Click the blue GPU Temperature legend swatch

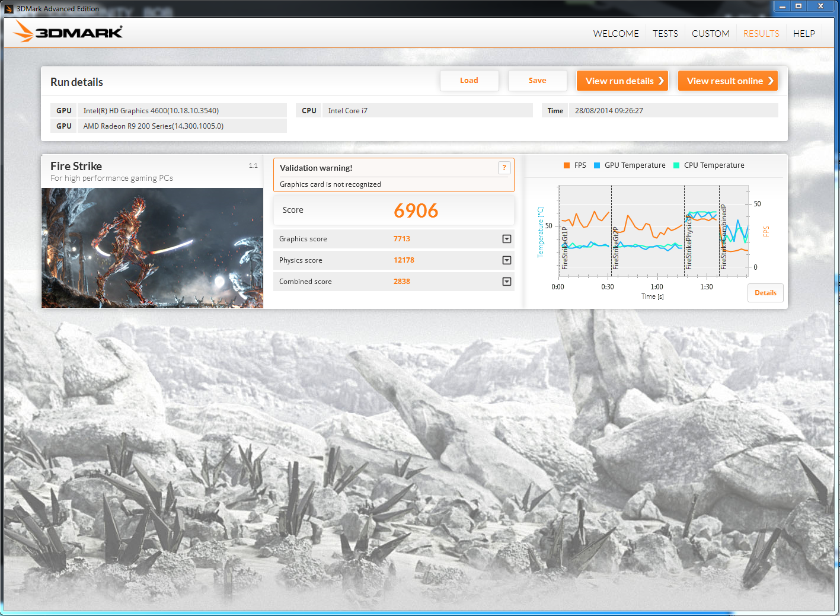[597, 165]
